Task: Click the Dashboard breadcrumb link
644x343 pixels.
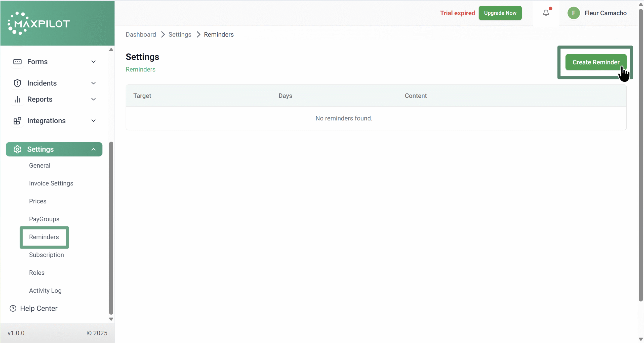Action: [141, 35]
